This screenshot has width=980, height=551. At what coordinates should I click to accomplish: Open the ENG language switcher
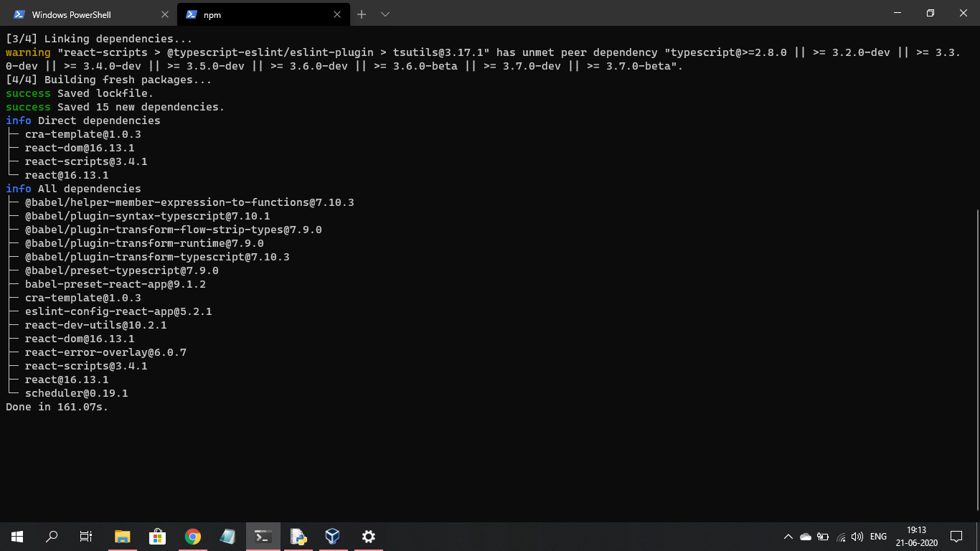pos(877,536)
